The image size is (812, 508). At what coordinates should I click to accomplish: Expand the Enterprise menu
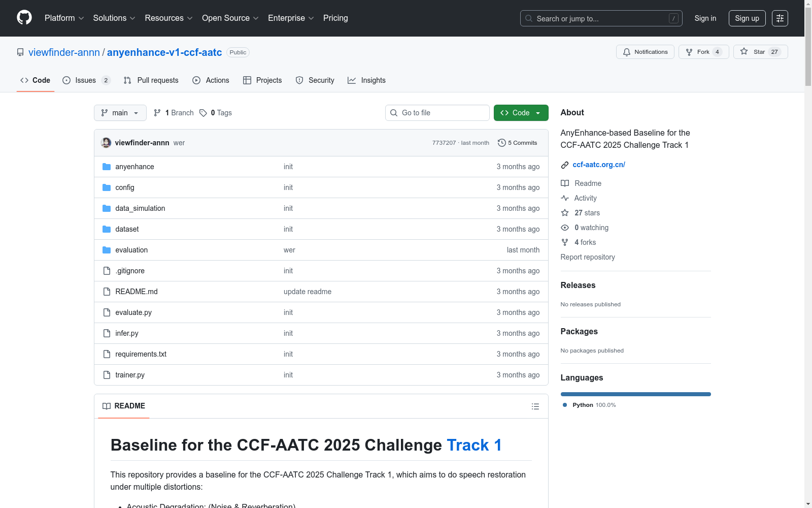coord(291,18)
